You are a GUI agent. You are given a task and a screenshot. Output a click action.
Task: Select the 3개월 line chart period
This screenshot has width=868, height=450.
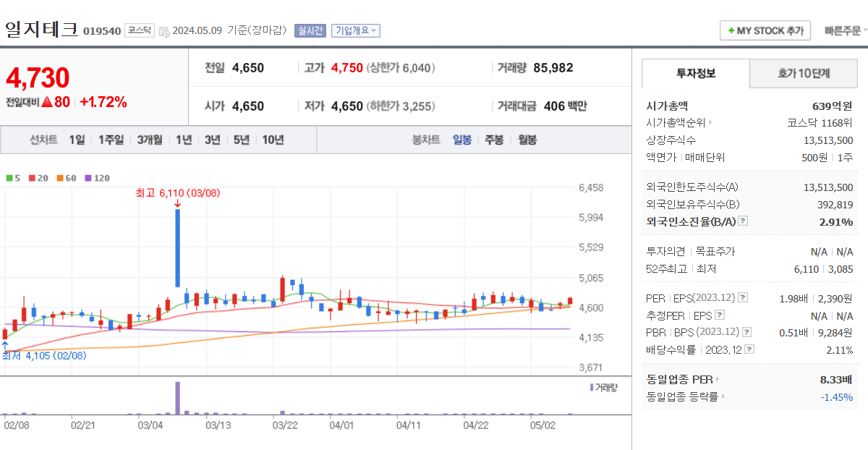click(150, 140)
